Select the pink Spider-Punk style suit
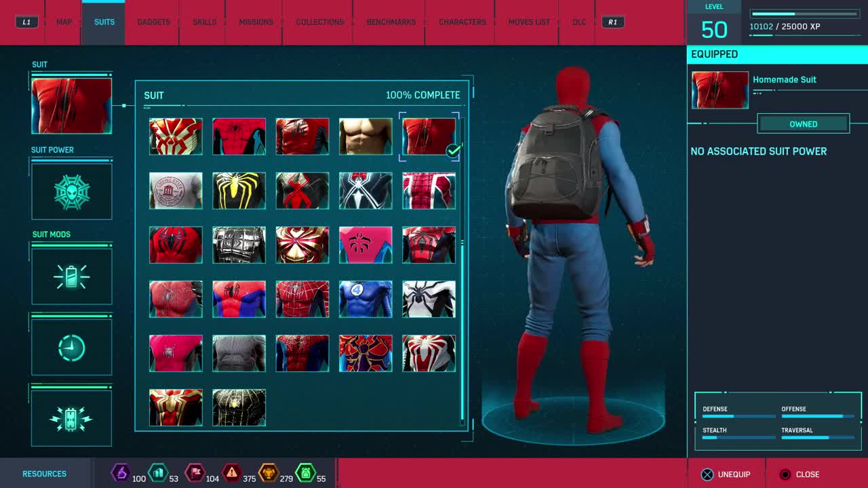 tap(366, 245)
